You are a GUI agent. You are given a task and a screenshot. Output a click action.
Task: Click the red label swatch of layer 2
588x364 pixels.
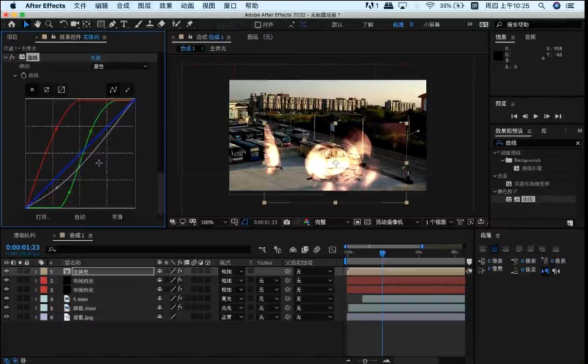43,281
